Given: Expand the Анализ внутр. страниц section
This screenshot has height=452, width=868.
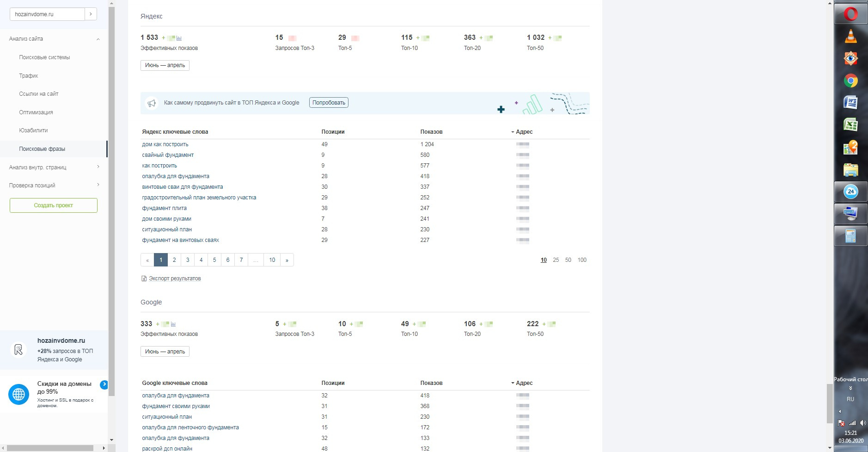Looking at the screenshot, I should pos(98,167).
